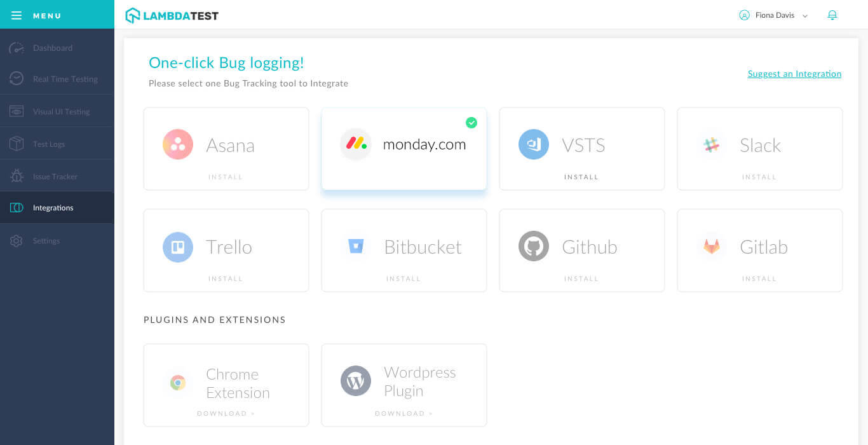Enable the Wordpress Plugin card

[x=403, y=385]
